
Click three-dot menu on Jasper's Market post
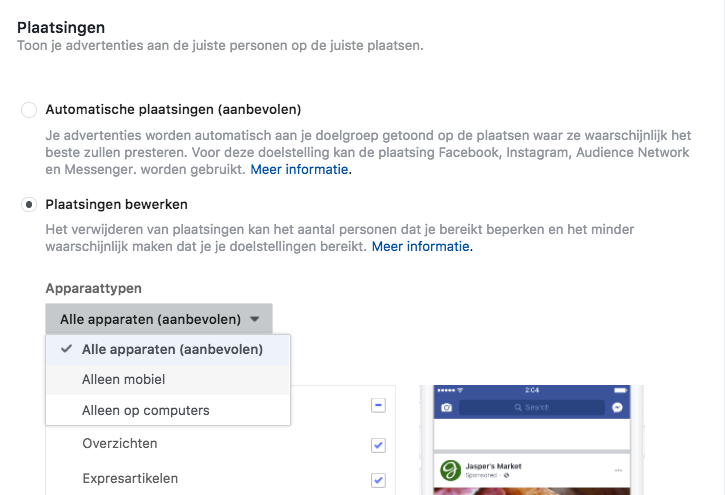pos(618,471)
